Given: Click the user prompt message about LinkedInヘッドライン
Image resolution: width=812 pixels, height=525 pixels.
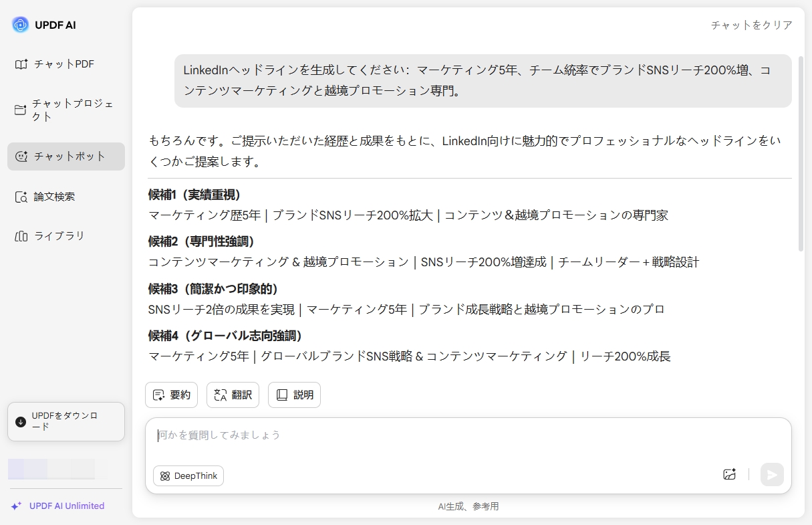Looking at the screenshot, I should coord(483,81).
